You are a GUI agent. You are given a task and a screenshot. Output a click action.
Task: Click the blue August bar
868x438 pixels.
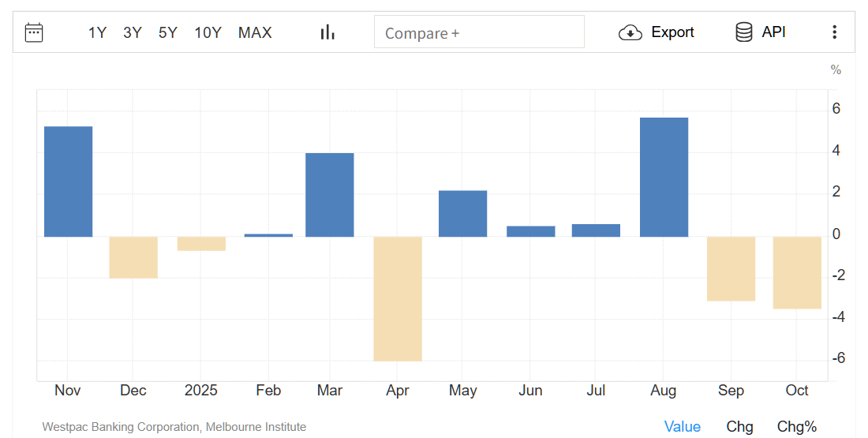click(x=664, y=177)
